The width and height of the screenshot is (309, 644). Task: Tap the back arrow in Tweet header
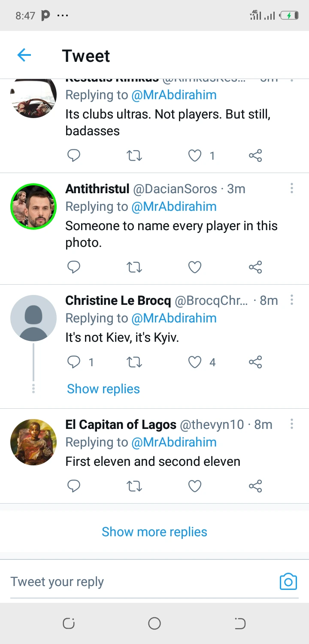click(x=24, y=55)
